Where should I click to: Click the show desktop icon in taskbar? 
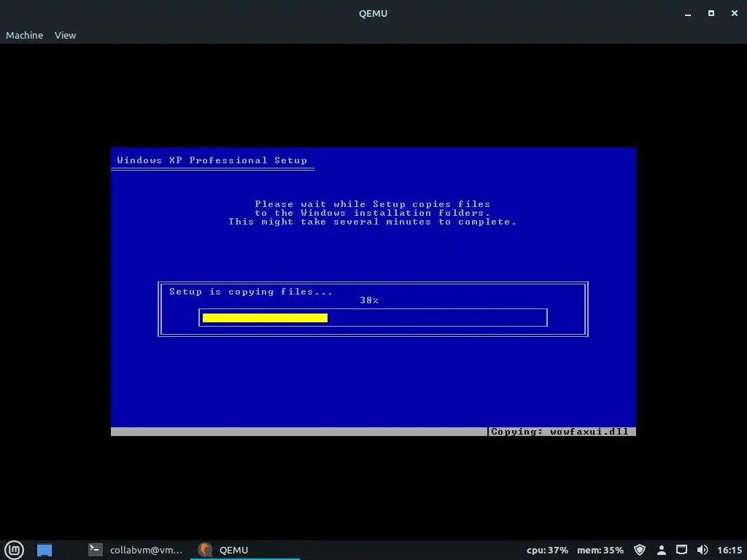pos(44,550)
